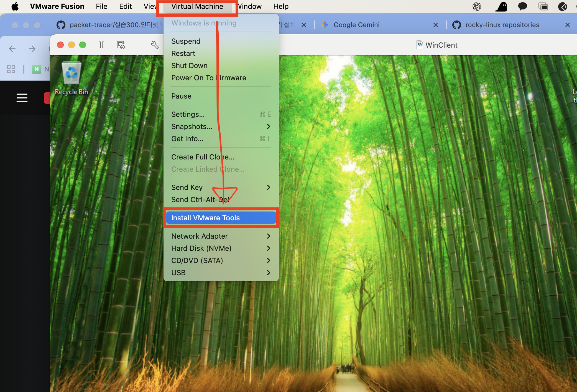Viewport: 577px width, 392px height.
Task: Click the browser forward arrow
Action: click(x=32, y=49)
